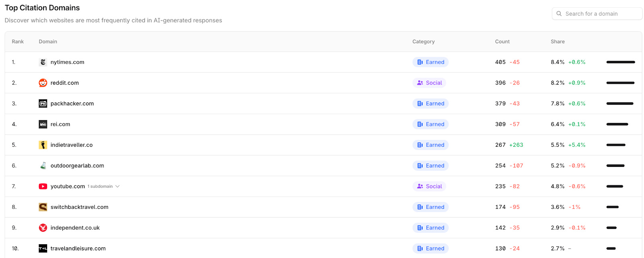The image size is (644, 258).
Task: Click share value 8.2%
Action: coord(557,83)
